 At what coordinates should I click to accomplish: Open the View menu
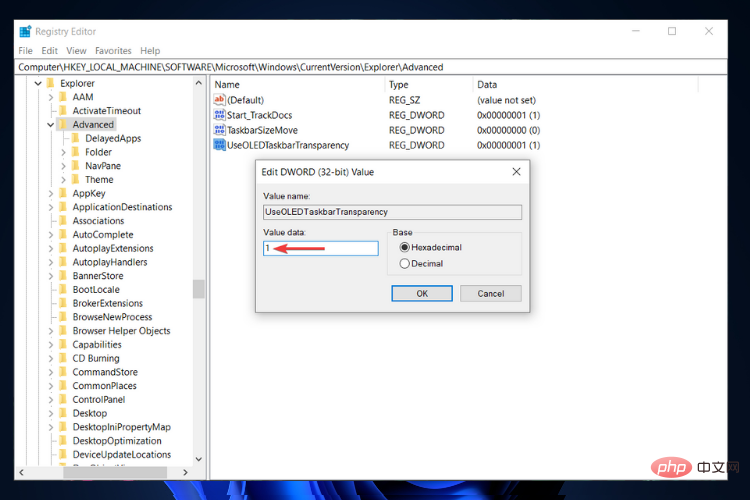(x=76, y=51)
